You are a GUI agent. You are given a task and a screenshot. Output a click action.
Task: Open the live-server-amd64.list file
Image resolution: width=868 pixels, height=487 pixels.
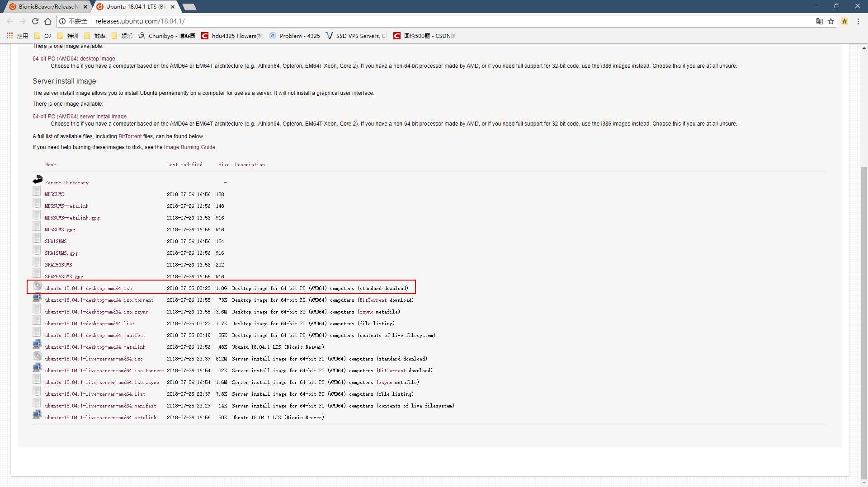95,394
